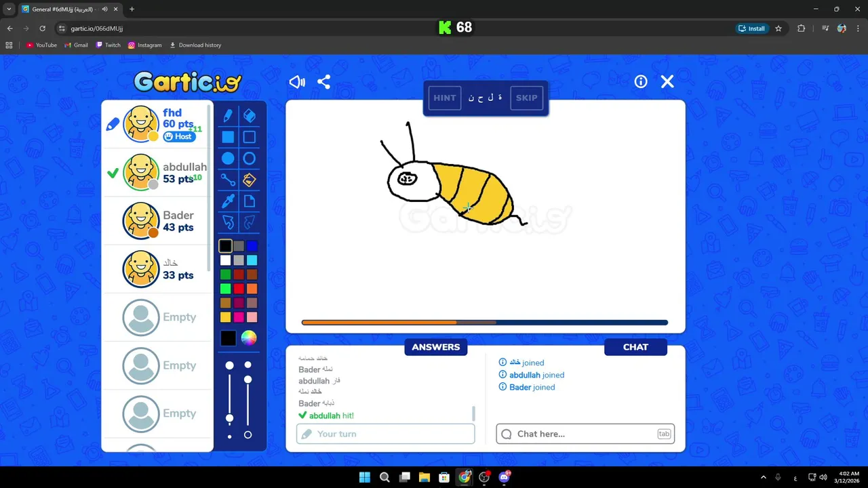The image size is (868, 488).
Task: Open Discord from the taskbar
Action: coord(504,477)
